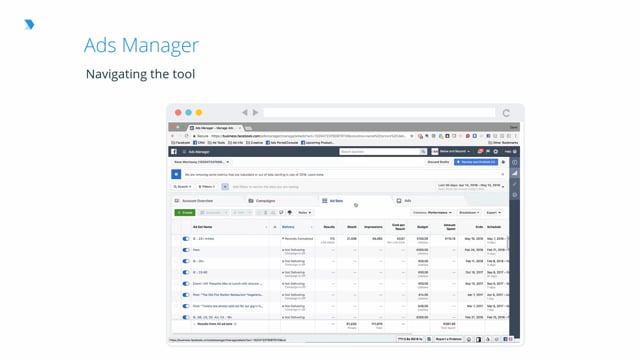640x360 pixels.
Task: Open the clock history icon in the right sidebar
Action: click(x=515, y=195)
